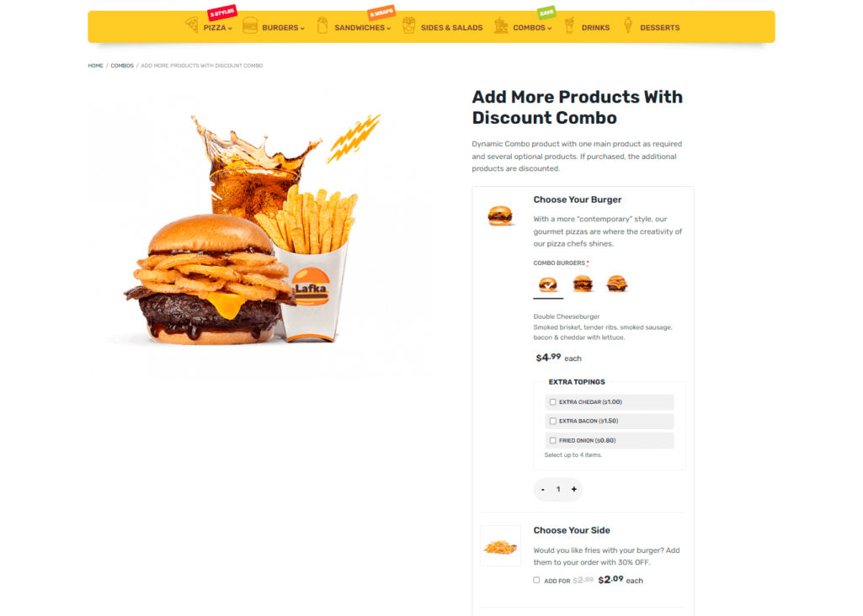This screenshot has width=863, height=616.
Task: Go to the Desserts menu item
Action: point(659,28)
